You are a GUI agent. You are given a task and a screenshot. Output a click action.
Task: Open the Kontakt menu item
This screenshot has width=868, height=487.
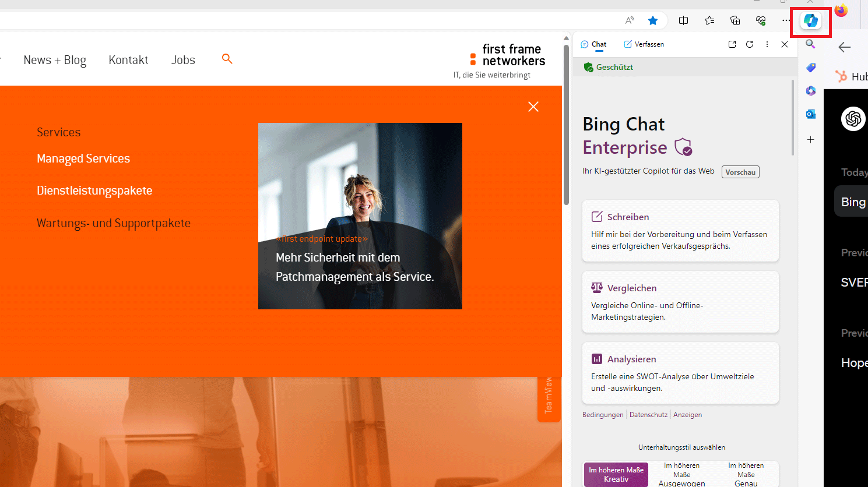pos(128,60)
